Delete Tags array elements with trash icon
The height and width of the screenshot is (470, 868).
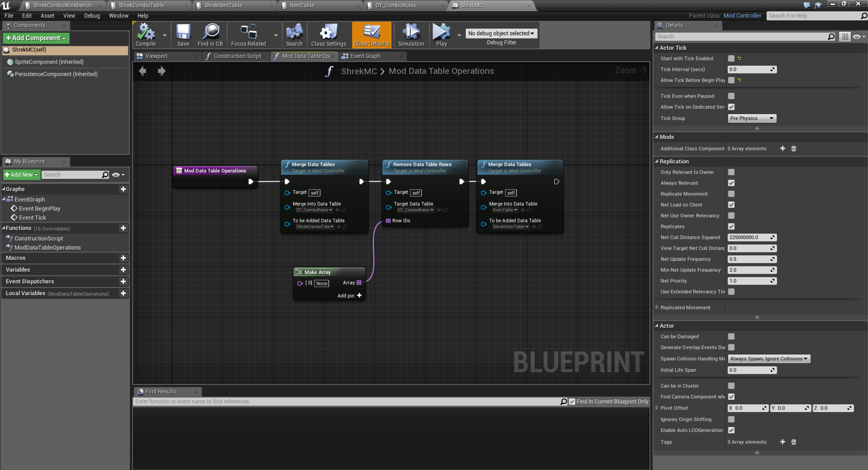[x=793, y=442]
